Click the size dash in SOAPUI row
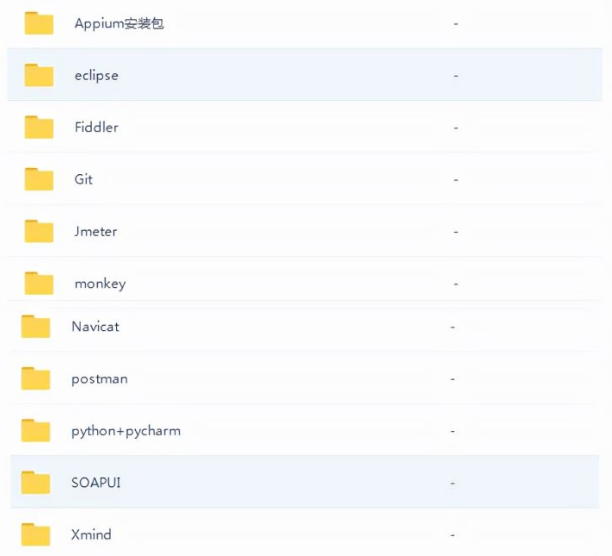This screenshot has width=612, height=556. tap(453, 483)
